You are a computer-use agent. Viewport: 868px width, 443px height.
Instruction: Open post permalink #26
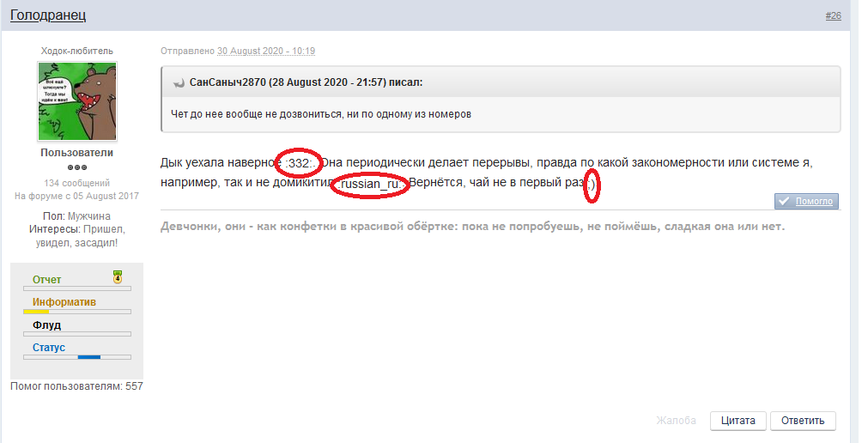[x=832, y=15]
